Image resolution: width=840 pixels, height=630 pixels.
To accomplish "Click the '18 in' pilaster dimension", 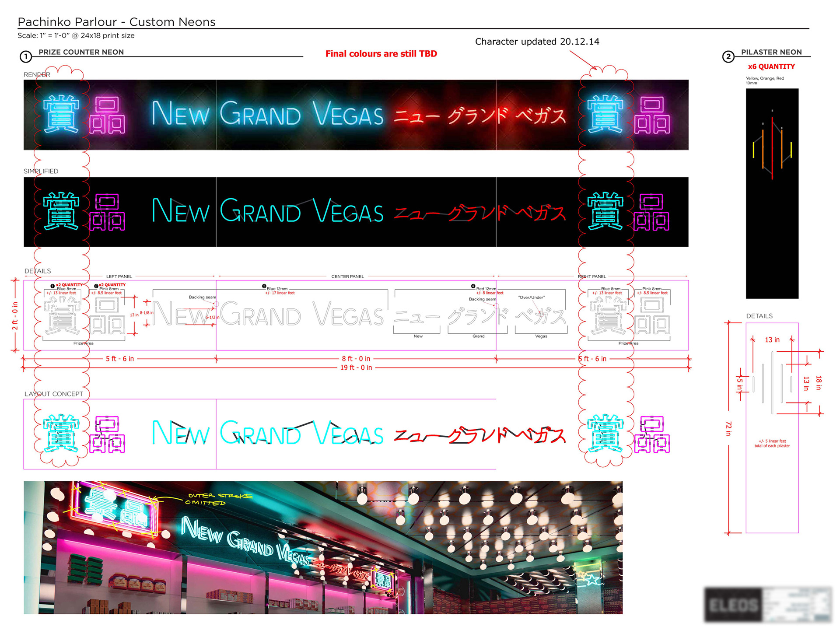I will 819,383.
